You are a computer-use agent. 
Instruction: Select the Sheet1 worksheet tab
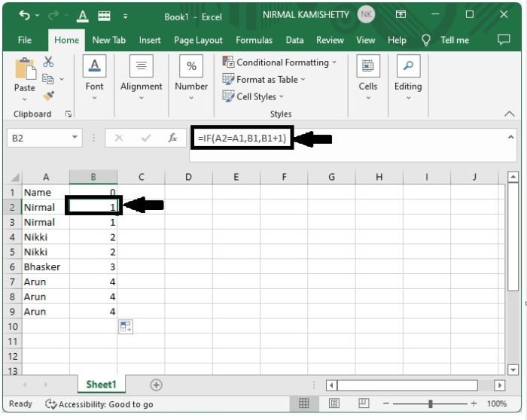pos(101,385)
